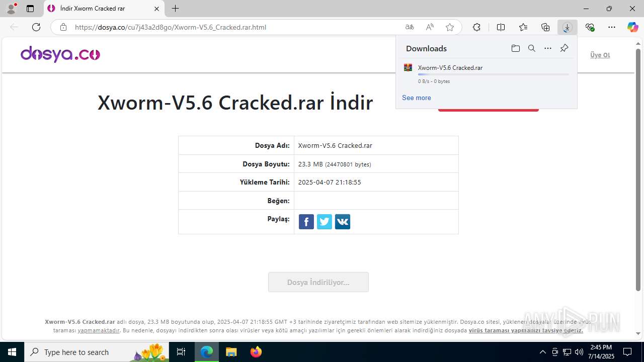644x362 pixels.
Task: Click Xworm-V5.6 Cracked.rar download entry
Action: coord(486,73)
